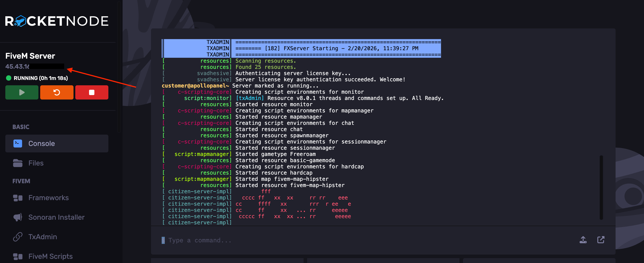644x263 pixels.
Task: Open Sonoran Installer
Action: click(x=56, y=217)
